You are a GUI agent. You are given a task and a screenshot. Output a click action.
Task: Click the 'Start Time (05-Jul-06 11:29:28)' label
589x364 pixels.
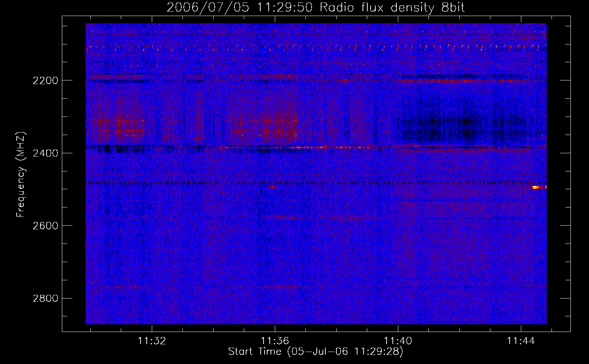316,352
